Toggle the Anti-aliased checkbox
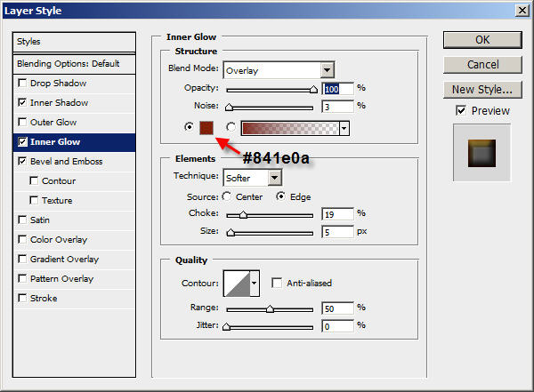This screenshot has width=534, height=392. pos(277,283)
